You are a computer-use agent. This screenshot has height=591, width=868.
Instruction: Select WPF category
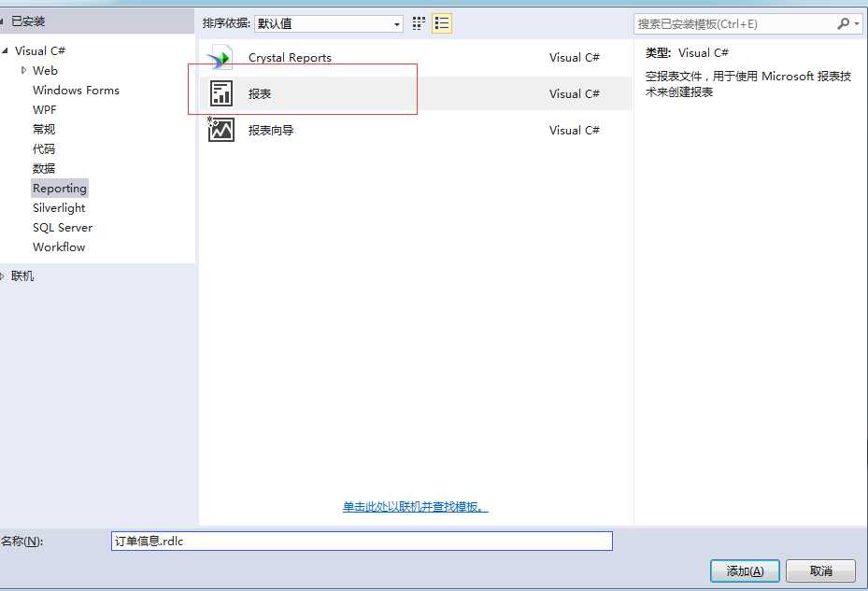click(44, 109)
